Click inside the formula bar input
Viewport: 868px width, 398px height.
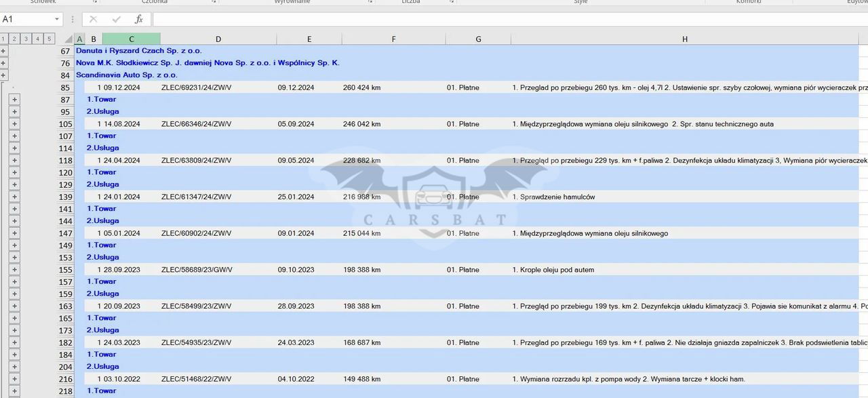point(475,19)
